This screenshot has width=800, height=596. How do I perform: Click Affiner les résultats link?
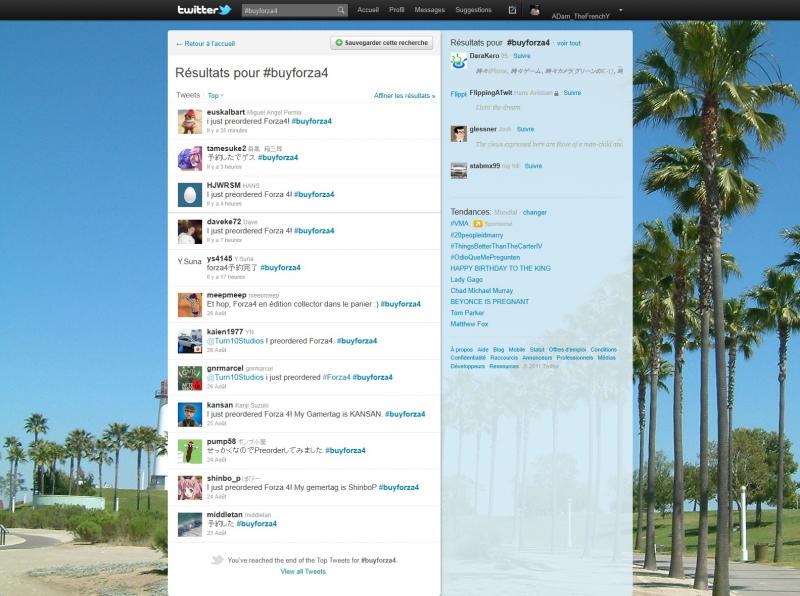pyautogui.click(x=405, y=95)
